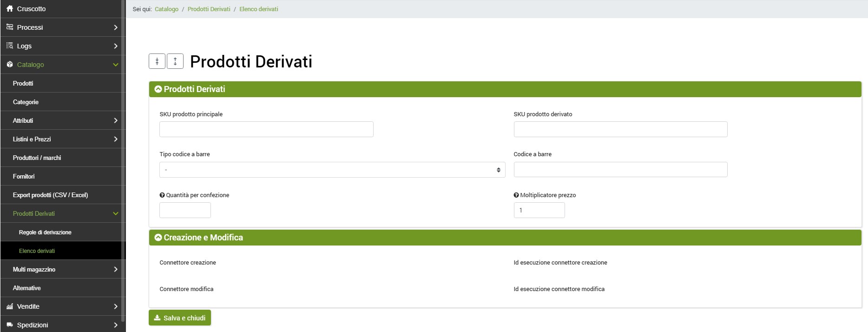This screenshot has height=332, width=868.
Task: Follow the Catalogo breadcrumb link
Action: coord(166,9)
